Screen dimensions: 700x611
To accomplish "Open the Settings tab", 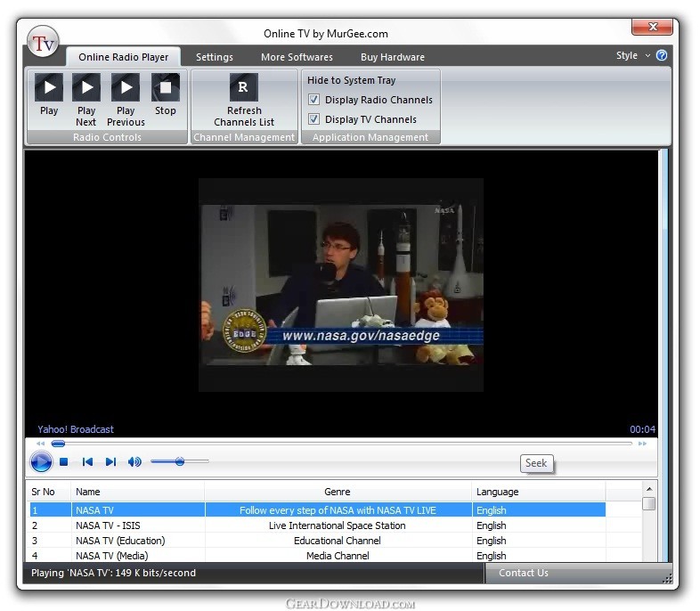I will pyautogui.click(x=215, y=57).
